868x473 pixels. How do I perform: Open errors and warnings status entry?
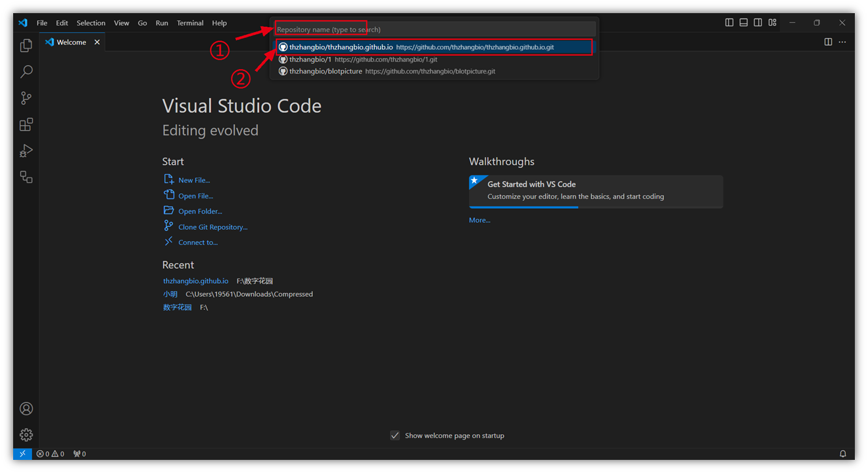[51, 454]
